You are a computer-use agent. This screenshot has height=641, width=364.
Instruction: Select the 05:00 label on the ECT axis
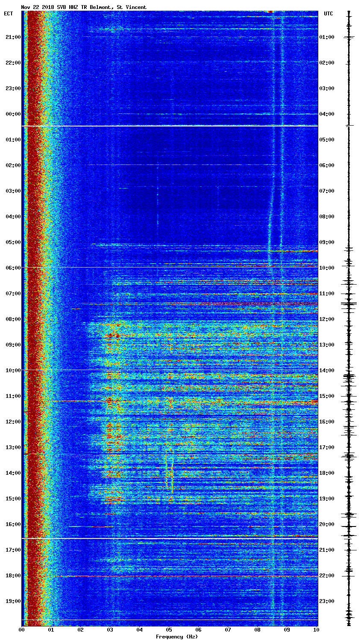[13, 242]
